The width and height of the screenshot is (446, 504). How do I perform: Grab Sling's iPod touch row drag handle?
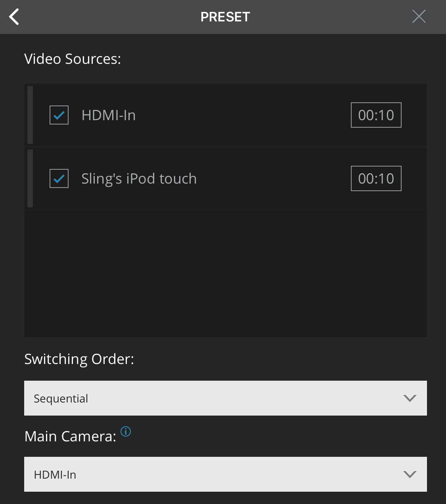coord(30,178)
